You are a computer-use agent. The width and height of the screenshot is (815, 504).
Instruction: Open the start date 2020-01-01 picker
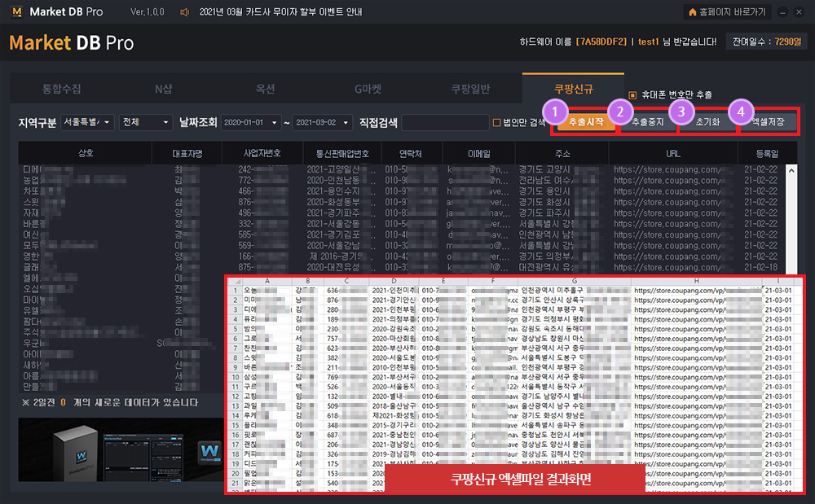click(x=251, y=123)
